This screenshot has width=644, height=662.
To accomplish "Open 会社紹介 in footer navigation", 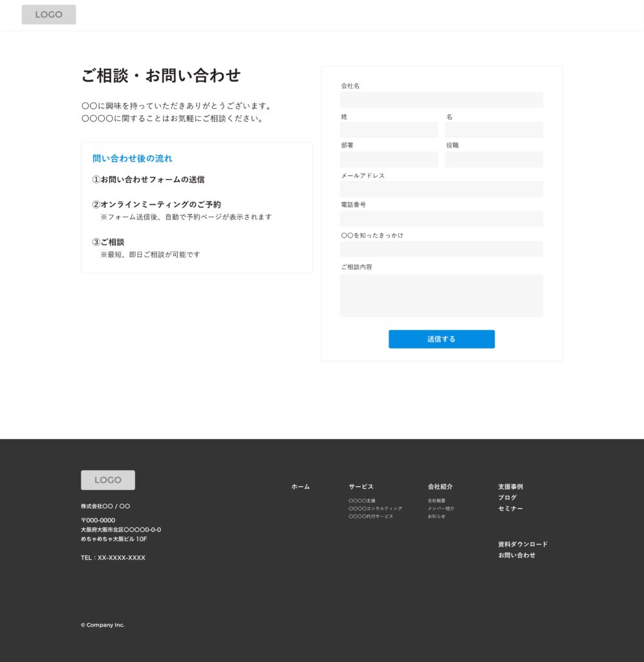I will (440, 487).
